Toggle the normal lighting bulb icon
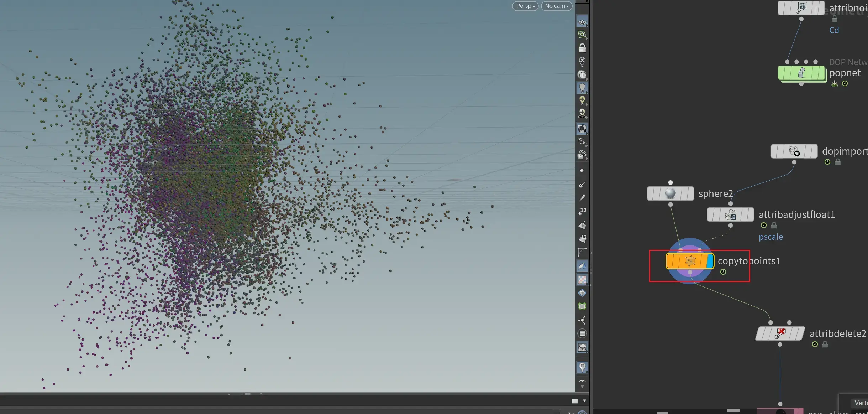This screenshot has height=414, width=868. coord(582,88)
